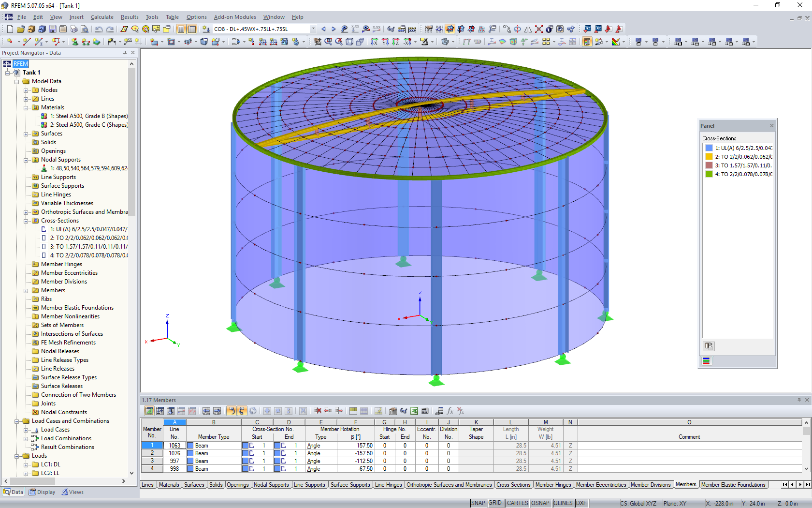
Task: Open the CO8 load combination dropdown
Action: (x=313, y=29)
